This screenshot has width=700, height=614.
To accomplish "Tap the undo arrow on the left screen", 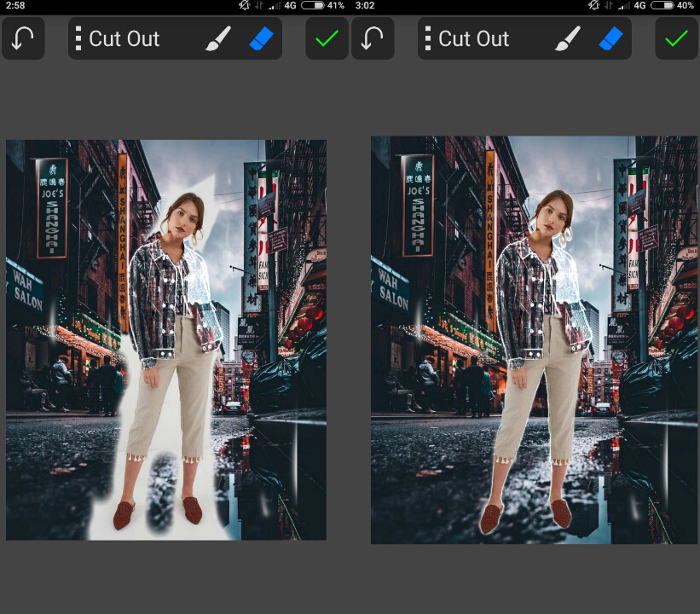I will pos(23,39).
